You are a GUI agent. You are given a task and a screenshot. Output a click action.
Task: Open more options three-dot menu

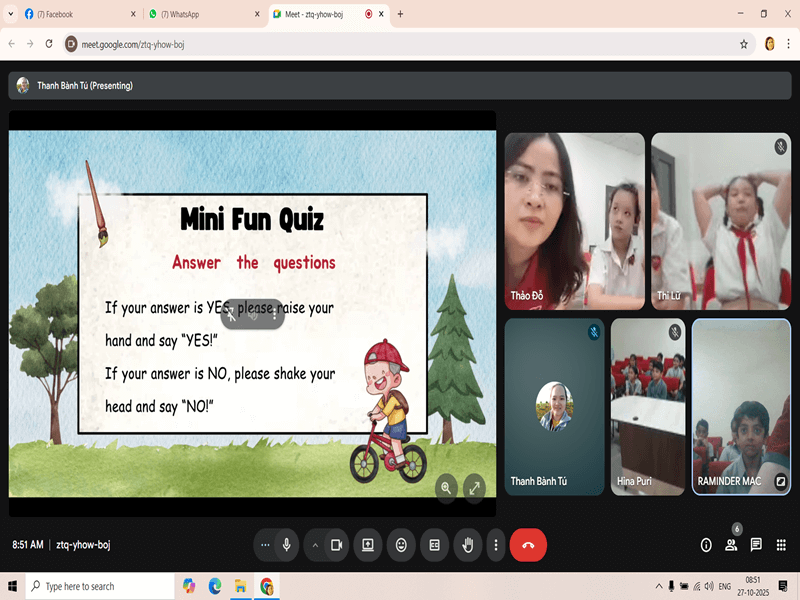[x=495, y=545]
